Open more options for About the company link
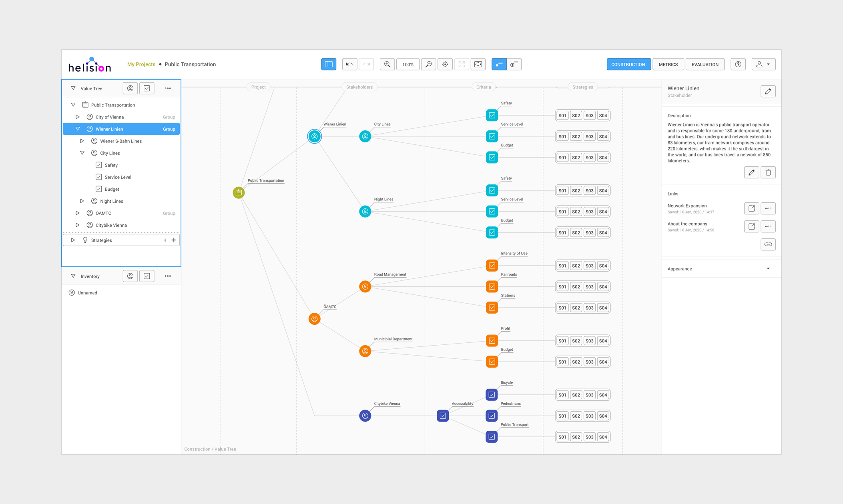The width and height of the screenshot is (843, 504). [768, 226]
